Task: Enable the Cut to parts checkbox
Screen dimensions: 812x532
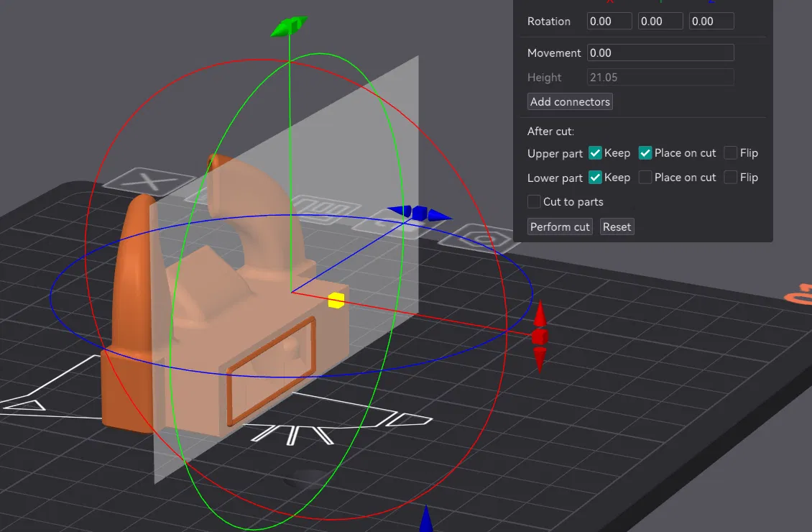Action: 534,201
